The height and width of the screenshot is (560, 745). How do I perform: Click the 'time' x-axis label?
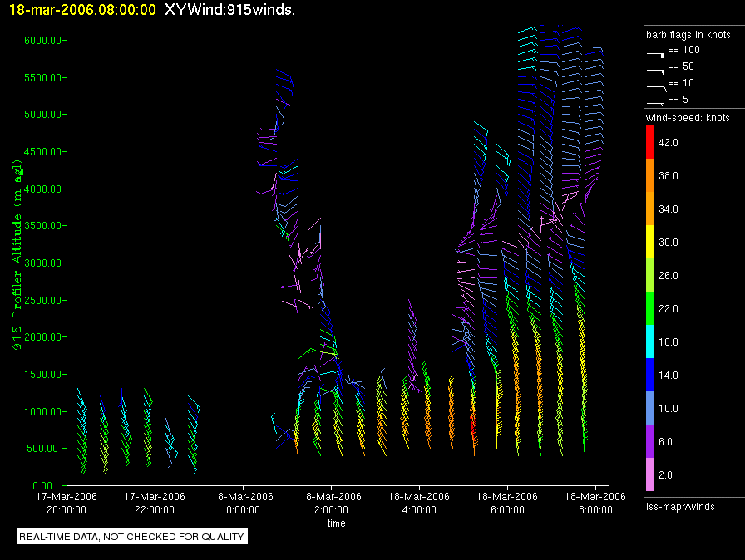336,523
